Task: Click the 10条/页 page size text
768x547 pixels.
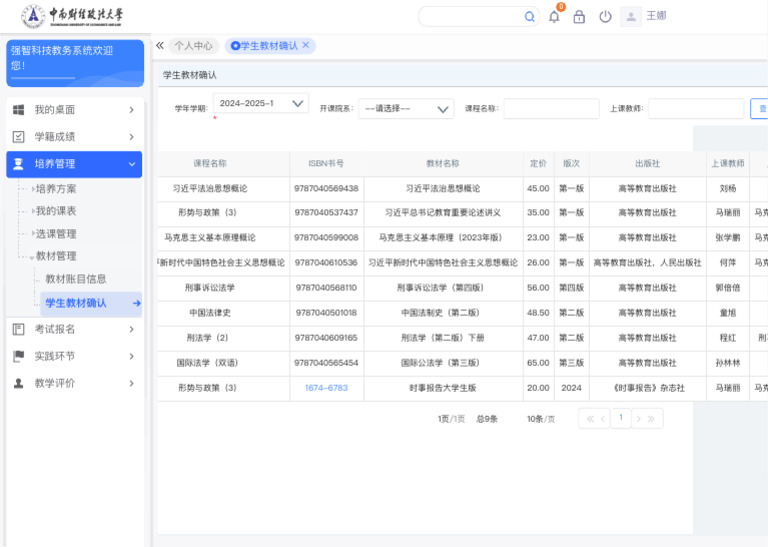Action: 541,419
